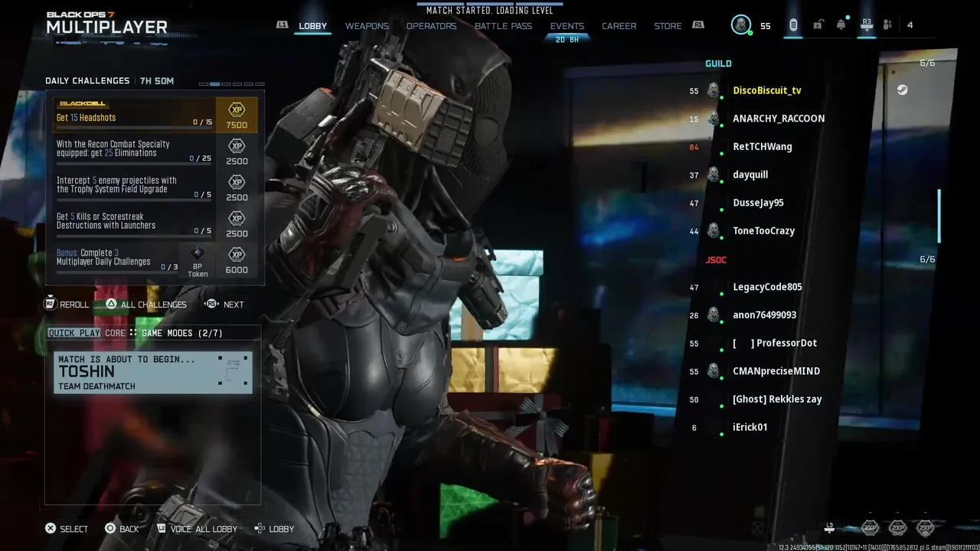Viewport: 980px width, 551px height.
Task: Click the Get 15 Headshots progress bar
Action: (135, 128)
